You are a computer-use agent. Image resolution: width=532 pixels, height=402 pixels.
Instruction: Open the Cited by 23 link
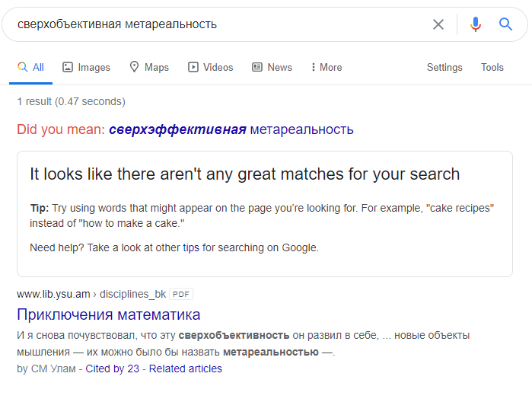[113, 368]
